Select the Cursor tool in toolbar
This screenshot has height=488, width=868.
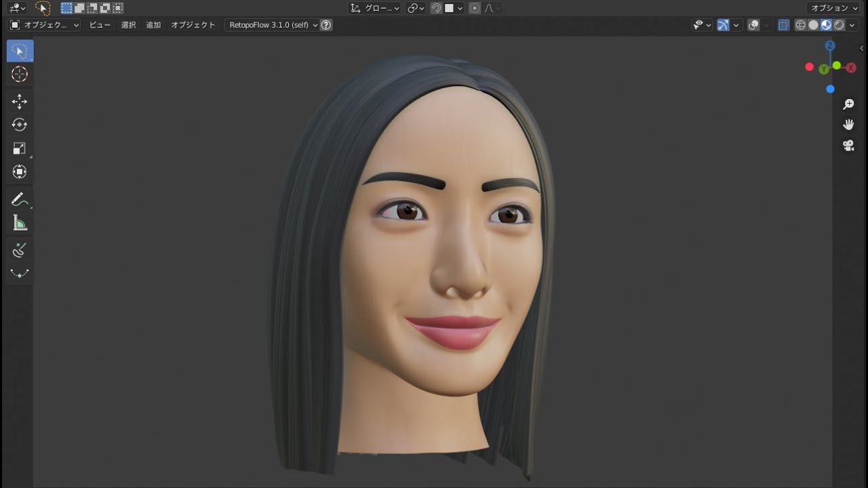tap(20, 75)
